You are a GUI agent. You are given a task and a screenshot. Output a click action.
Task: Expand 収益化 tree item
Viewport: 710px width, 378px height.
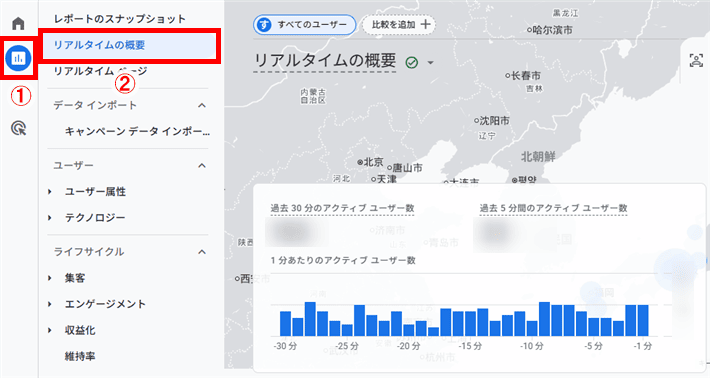49,330
